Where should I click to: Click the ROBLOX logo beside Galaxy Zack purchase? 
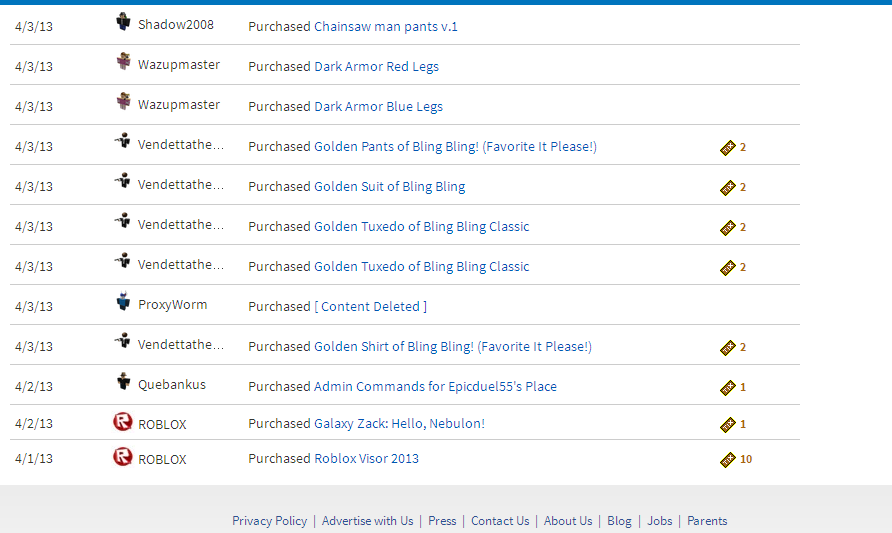click(x=123, y=422)
